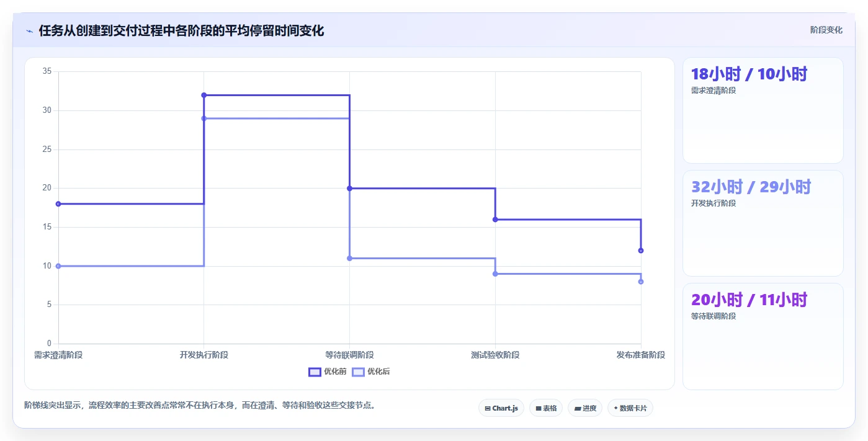Click the 表格 tag pill
Screen dimensions: 868x441
(546, 408)
